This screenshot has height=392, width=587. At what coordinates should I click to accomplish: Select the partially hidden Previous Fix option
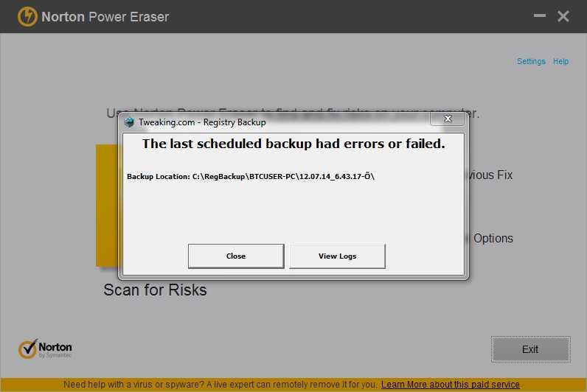pyautogui.click(x=490, y=175)
